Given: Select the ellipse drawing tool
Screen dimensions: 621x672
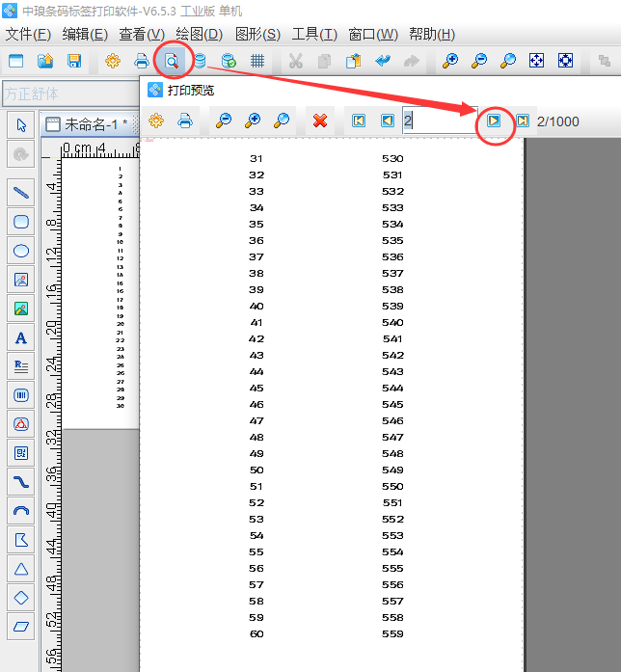Looking at the screenshot, I should pos(21,251).
